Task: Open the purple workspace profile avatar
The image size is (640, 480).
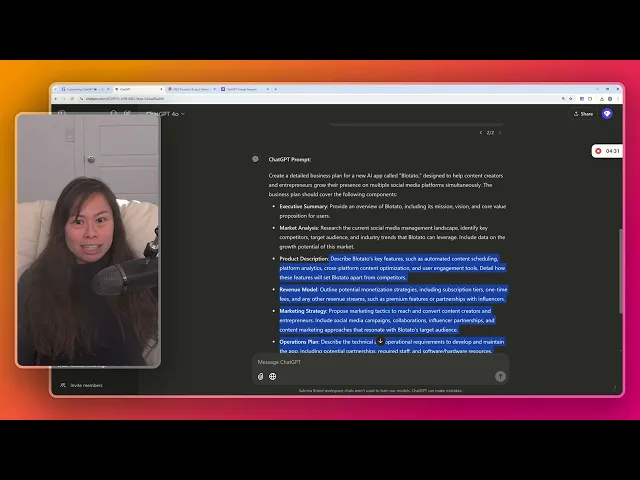Action: click(x=607, y=114)
